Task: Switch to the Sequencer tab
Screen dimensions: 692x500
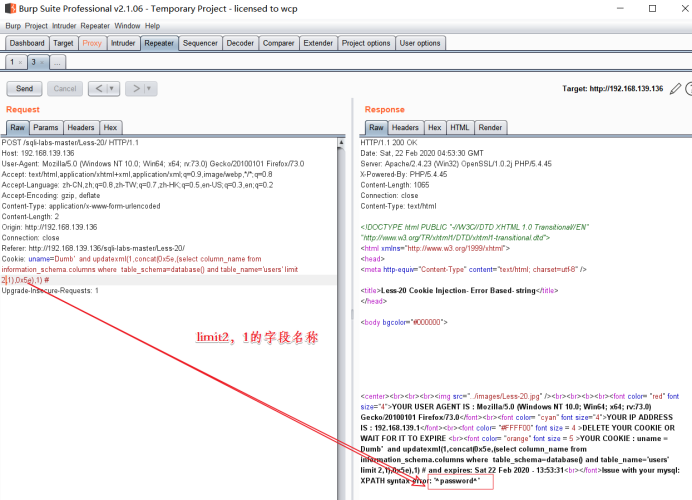Action: (x=200, y=43)
